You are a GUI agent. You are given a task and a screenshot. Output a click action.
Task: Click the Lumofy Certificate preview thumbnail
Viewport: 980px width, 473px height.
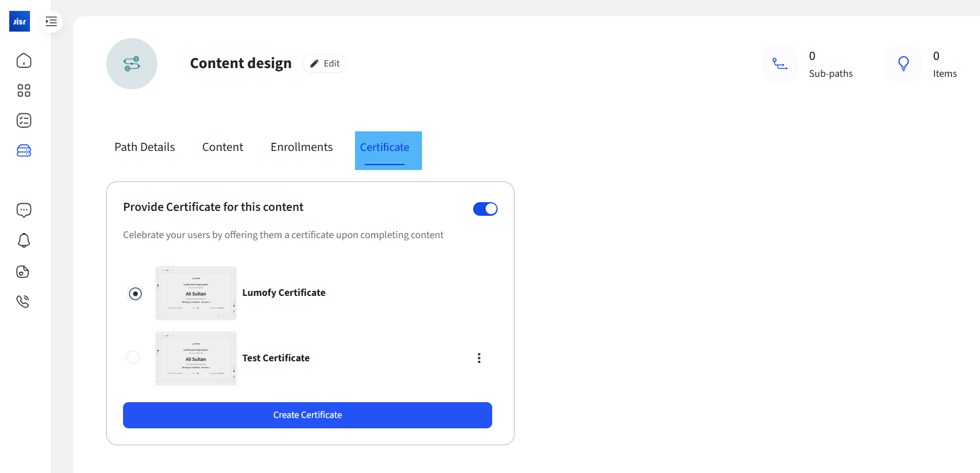point(196,293)
